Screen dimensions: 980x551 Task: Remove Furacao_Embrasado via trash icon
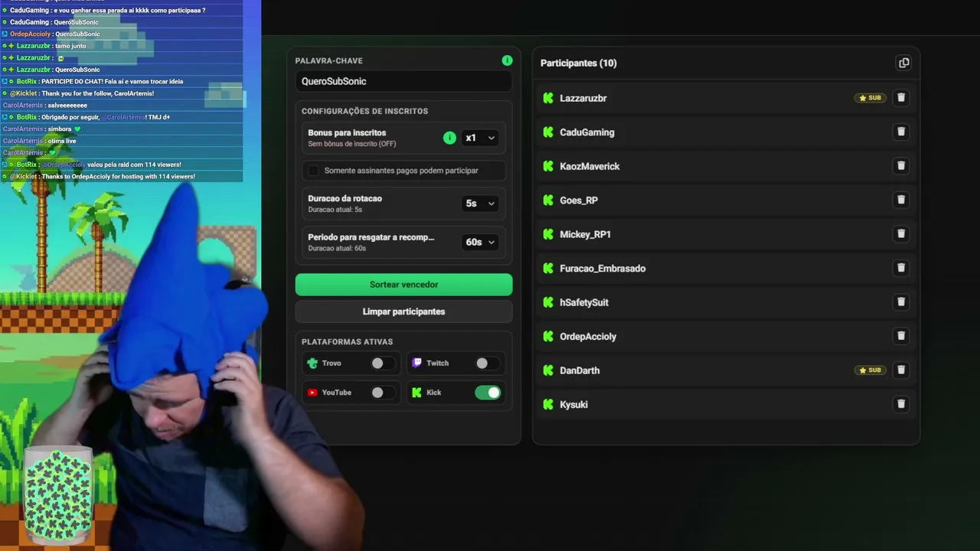pyautogui.click(x=901, y=268)
